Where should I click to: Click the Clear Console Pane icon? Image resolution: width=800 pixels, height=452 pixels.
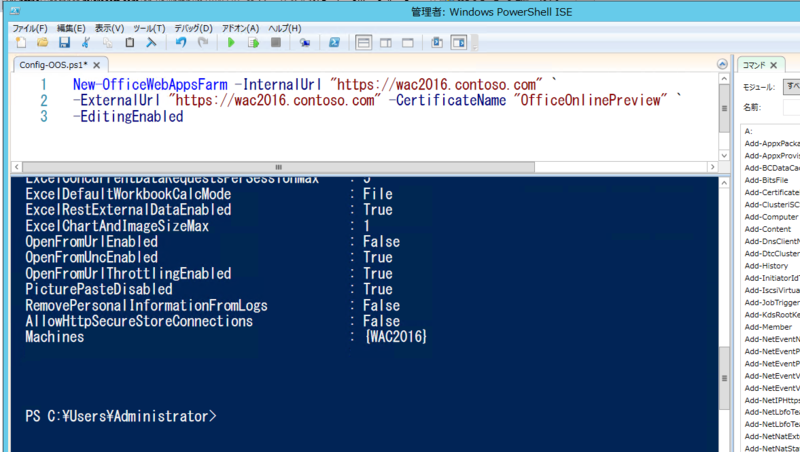pyautogui.click(x=152, y=43)
